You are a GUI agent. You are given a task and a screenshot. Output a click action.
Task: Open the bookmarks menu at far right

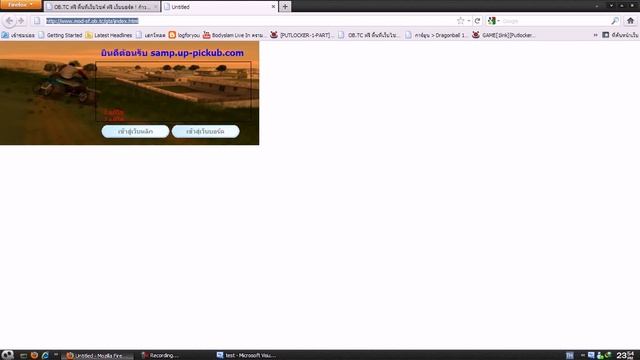(620, 36)
